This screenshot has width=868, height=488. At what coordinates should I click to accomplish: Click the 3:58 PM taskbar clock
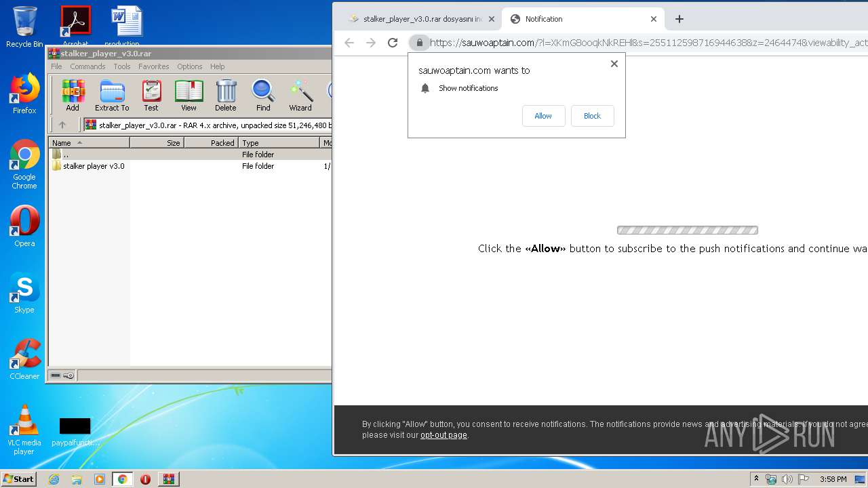tap(833, 479)
